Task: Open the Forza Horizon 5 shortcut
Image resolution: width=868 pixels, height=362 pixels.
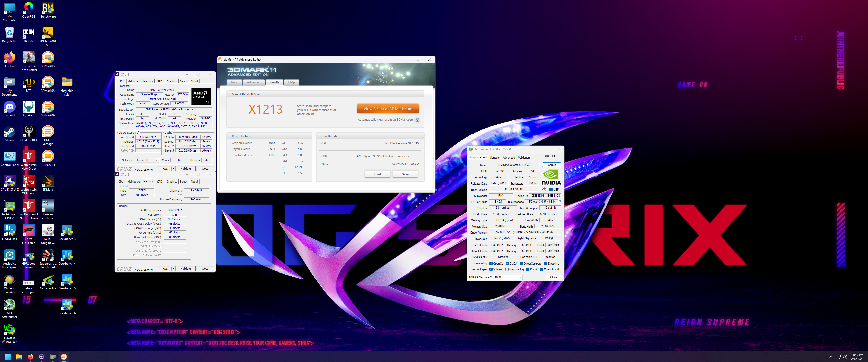Action: pos(29,234)
